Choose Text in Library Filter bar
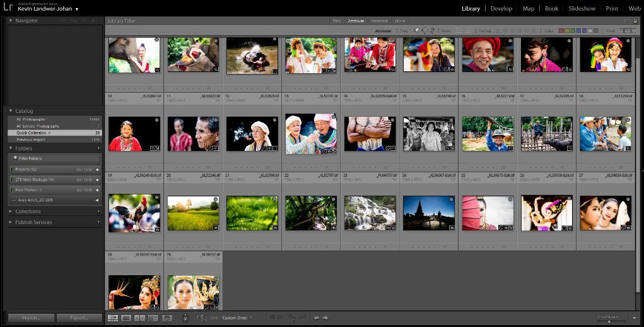Screen dimensions: 644x327 337,21
